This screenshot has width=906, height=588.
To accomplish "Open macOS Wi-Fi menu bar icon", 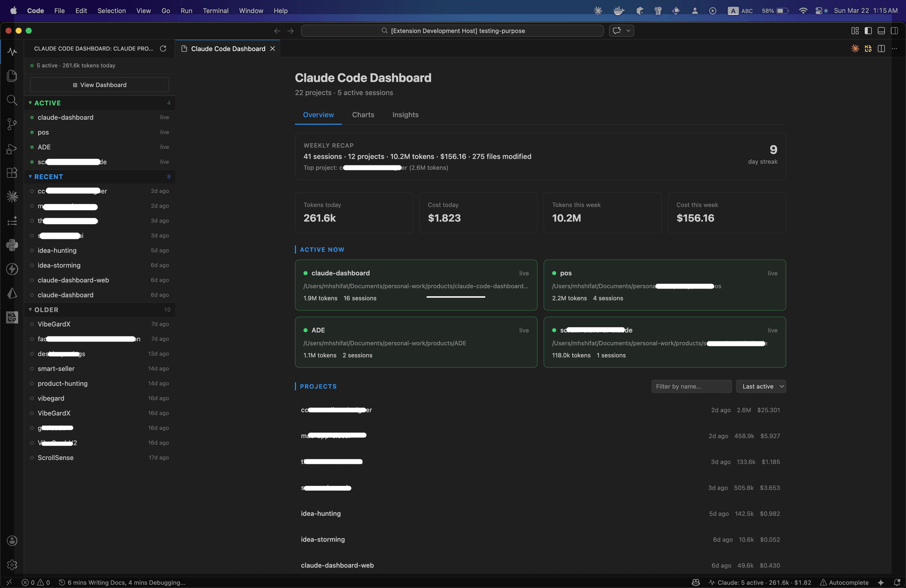I will pos(803,11).
